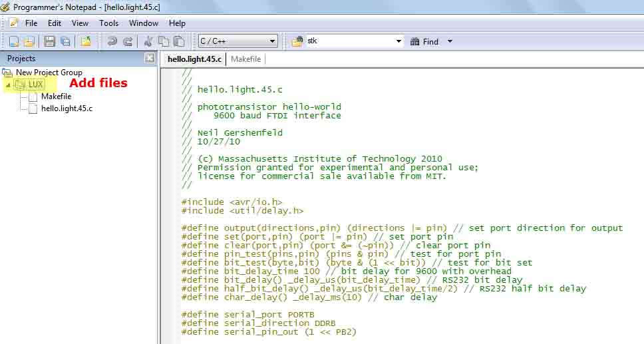
Task: Click the document icon left of File menu
Action: click(x=13, y=23)
